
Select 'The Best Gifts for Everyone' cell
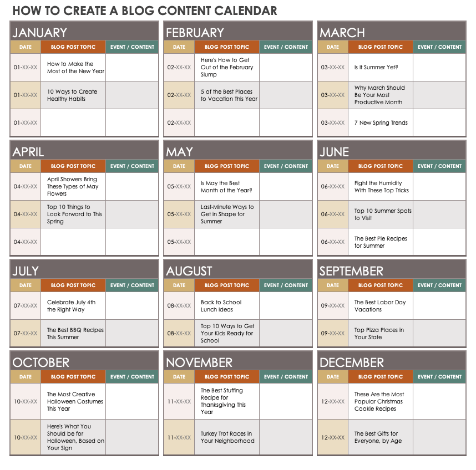pos(380,437)
